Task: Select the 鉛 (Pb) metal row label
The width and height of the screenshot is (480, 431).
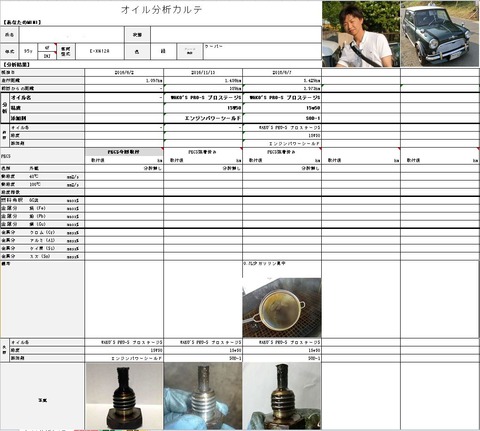Action: click(42, 216)
